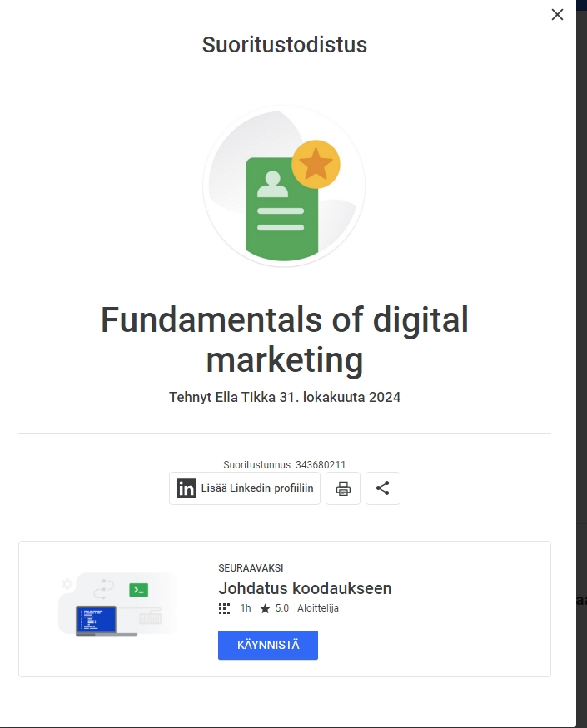587x728 pixels.
Task: Click the 'Suoritustunnus: 343680211' ID text
Action: click(x=284, y=464)
